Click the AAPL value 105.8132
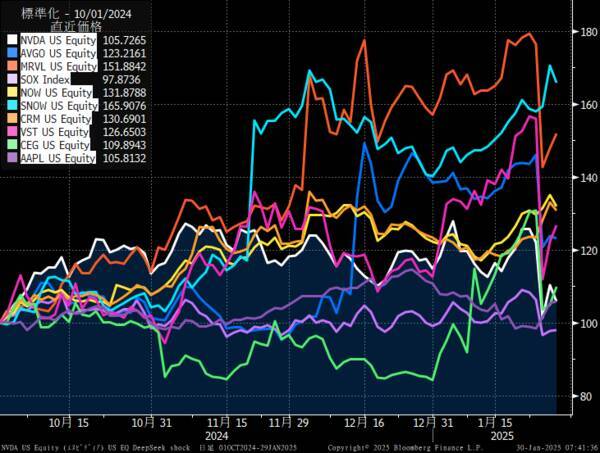600x453 pixels. [x=124, y=158]
